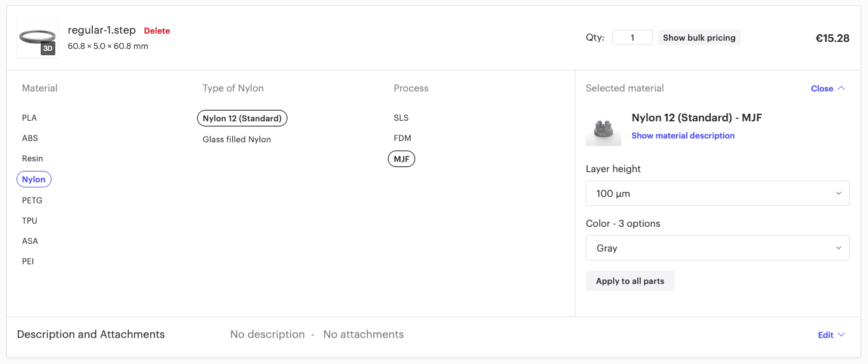Show bulk pricing options
Screen dimensions: 868x364
point(699,38)
